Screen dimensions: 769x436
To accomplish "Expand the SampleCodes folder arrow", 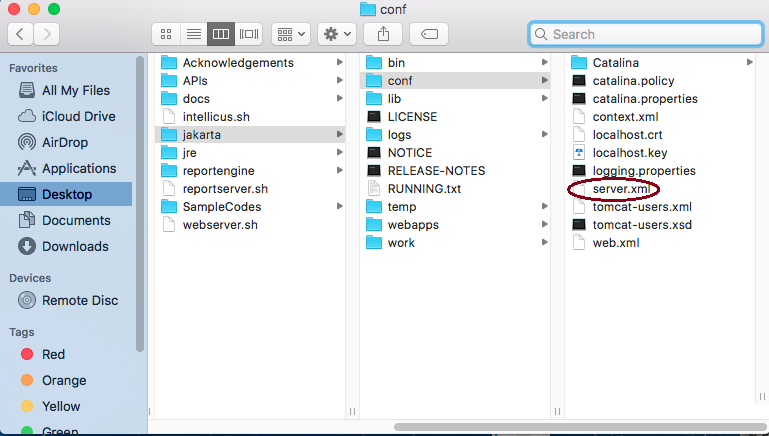I will (x=339, y=206).
